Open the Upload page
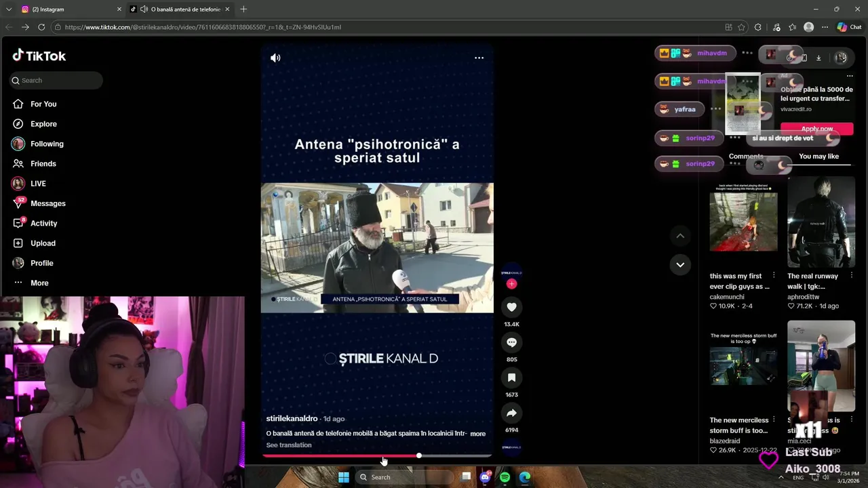The image size is (868, 488). (43, 243)
